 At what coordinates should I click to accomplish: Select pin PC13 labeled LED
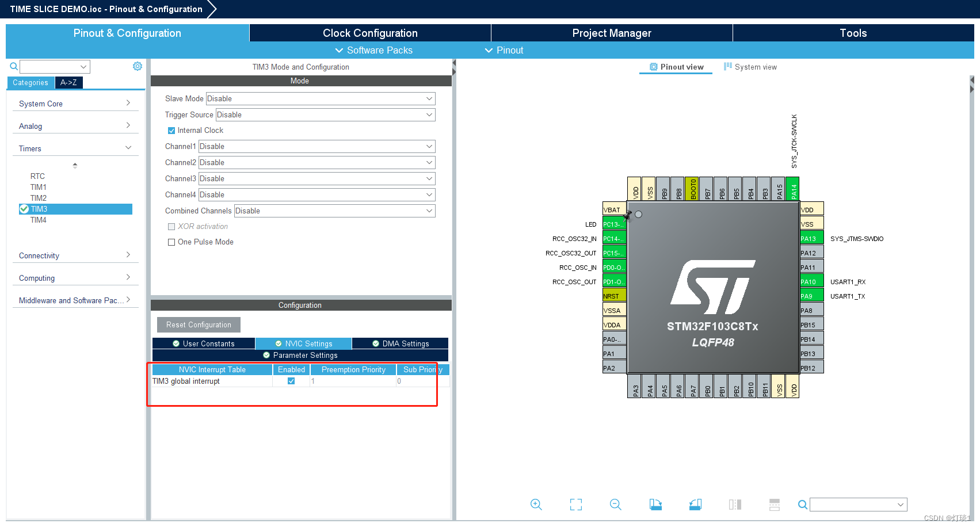[x=614, y=224]
